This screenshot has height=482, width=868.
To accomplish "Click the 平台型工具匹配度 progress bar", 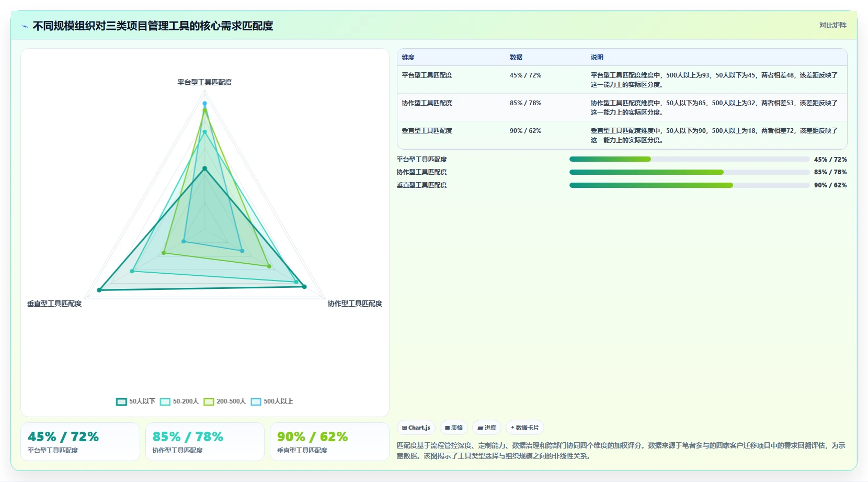I will pyautogui.click(x=689, y=159).
